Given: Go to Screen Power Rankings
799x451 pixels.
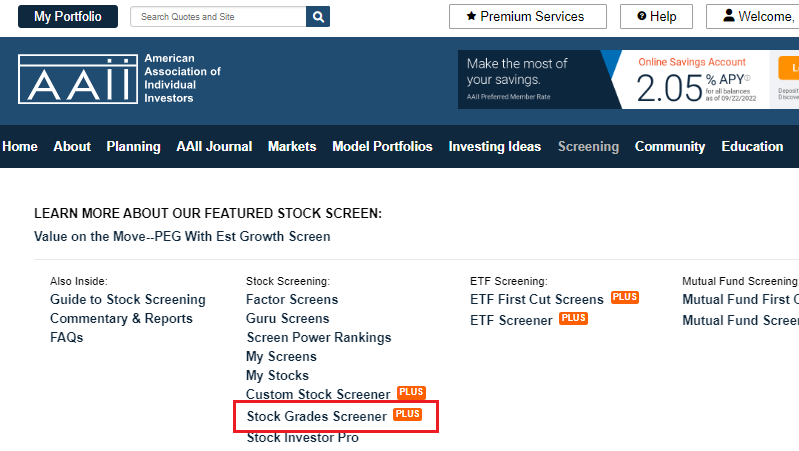Looking at the screenshot, I should [x=318, y=338].
